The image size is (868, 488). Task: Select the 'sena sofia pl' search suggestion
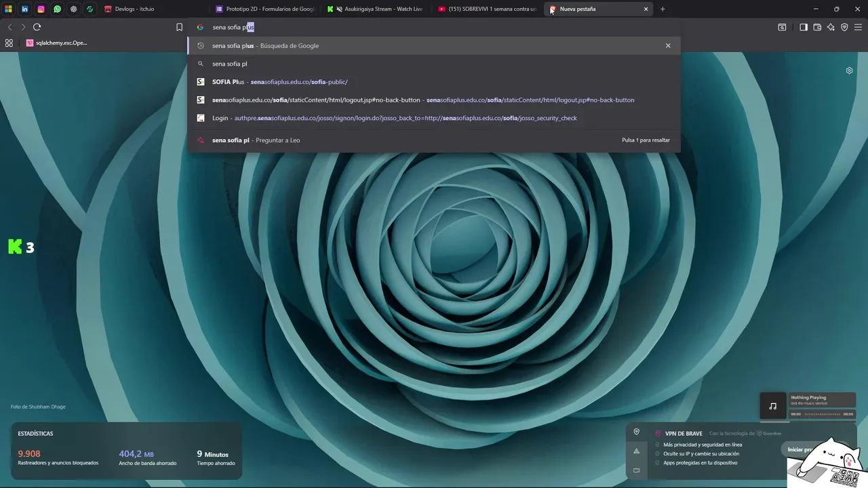[434, 64]
